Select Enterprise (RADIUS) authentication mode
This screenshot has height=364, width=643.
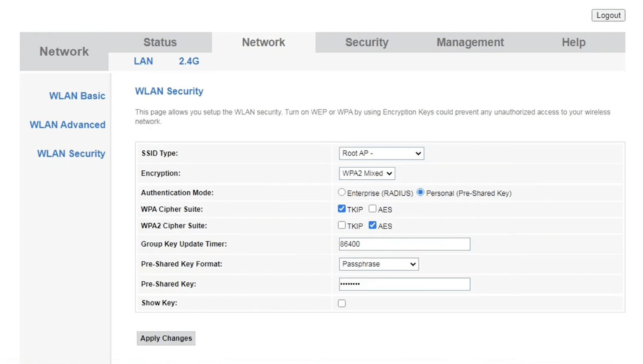tap(342, 193)
